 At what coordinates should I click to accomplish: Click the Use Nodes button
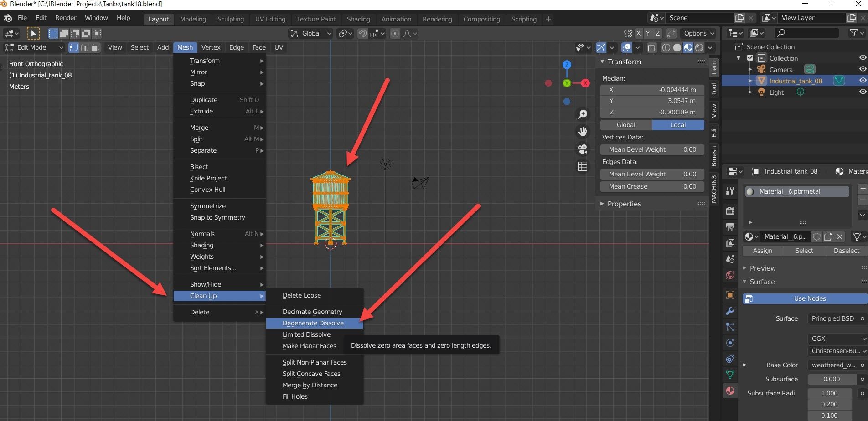[x=809, y=298]
